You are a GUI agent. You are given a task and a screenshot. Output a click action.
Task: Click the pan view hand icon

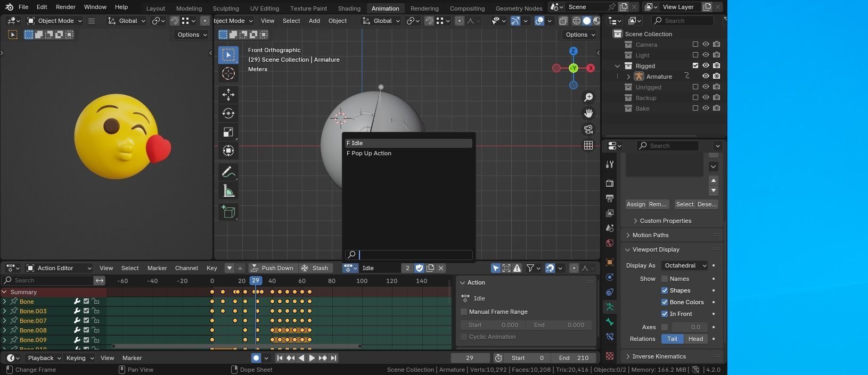coord(588,113)
